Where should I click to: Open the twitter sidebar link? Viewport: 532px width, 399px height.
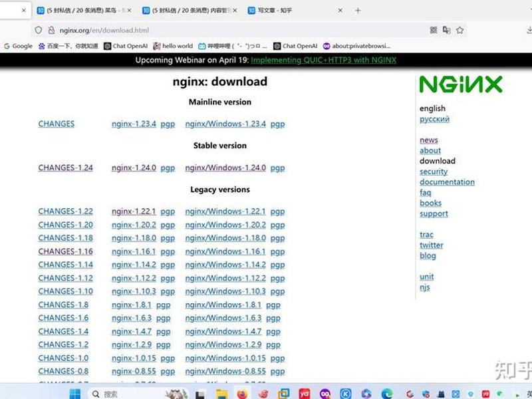431,245
